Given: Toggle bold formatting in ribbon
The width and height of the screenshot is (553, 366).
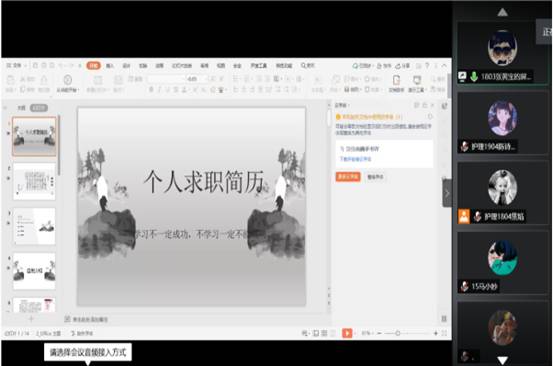Looking at the screenshot, I should point(151,90).
